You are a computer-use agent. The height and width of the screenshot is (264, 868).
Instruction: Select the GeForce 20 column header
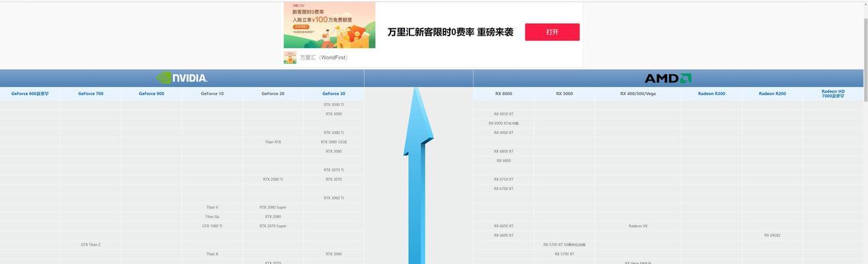273,94
